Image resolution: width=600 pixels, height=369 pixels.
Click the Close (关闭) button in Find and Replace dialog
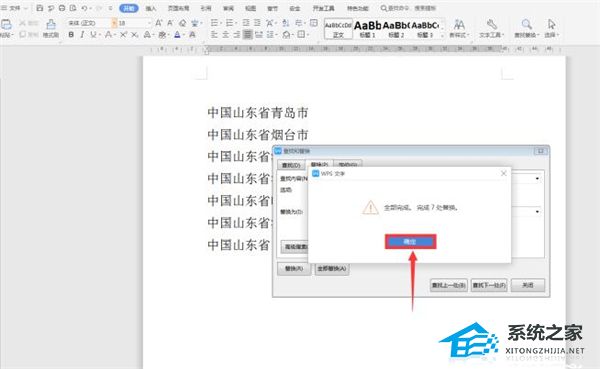(528, 285)
